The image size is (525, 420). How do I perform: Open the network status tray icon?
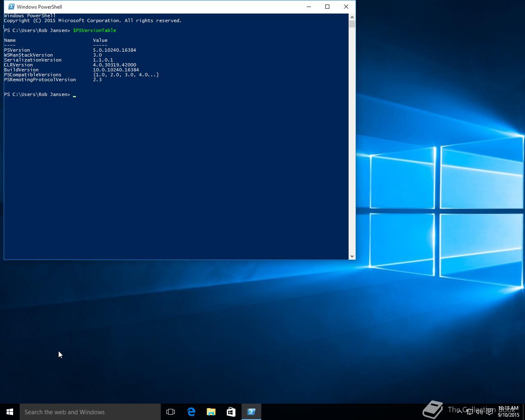(470, 412)
